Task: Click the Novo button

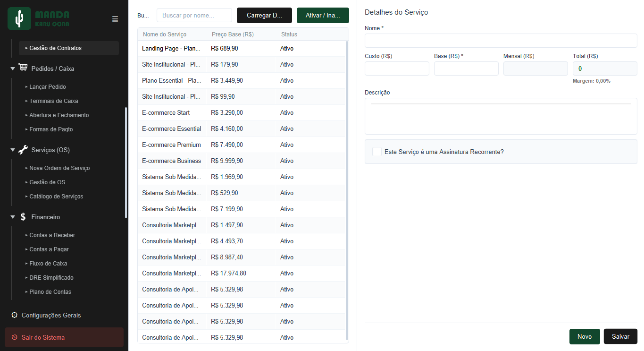Action: pos(585,336)
